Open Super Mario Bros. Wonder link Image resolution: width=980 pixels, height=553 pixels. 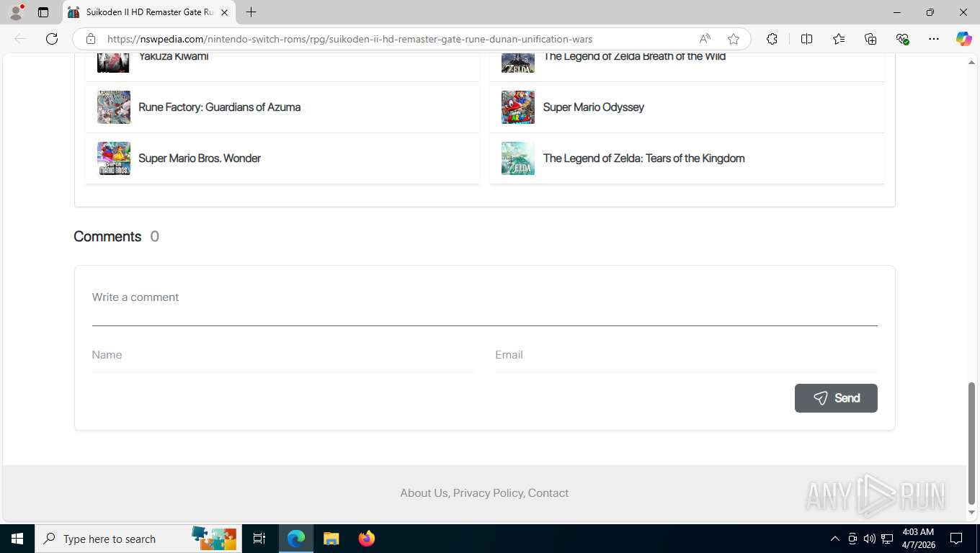200,158
